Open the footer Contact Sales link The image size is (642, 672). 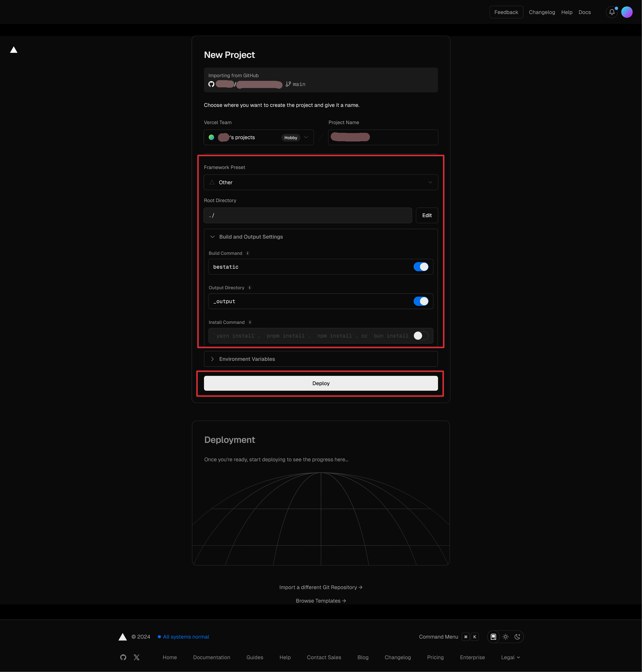tap(324, 657)
